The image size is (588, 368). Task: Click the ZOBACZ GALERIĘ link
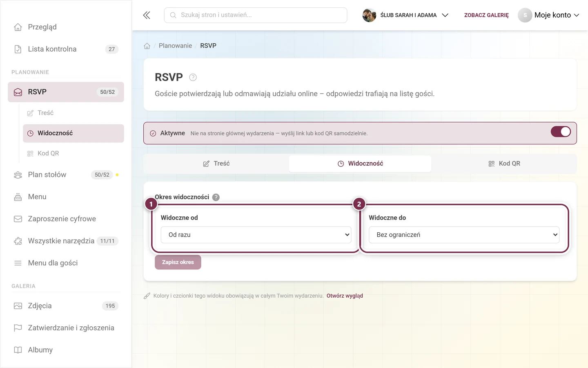coord(486,15)
